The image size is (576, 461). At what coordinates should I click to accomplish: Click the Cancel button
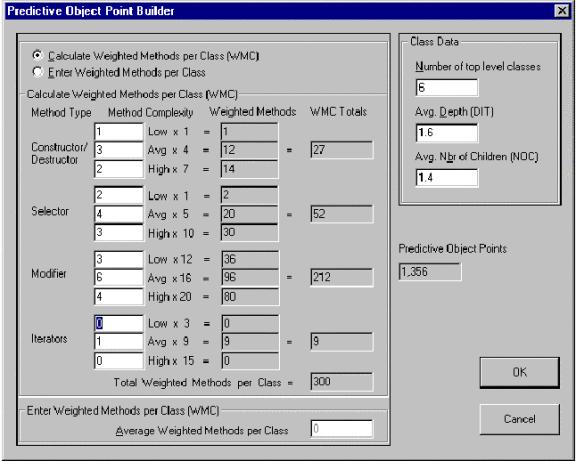point(519,419)
